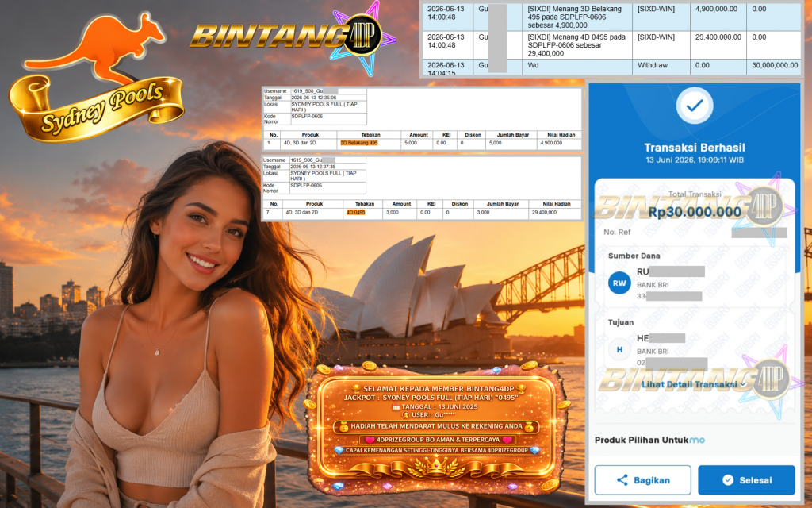Select BANK BRI under Sumber Dana

point(653,285)
